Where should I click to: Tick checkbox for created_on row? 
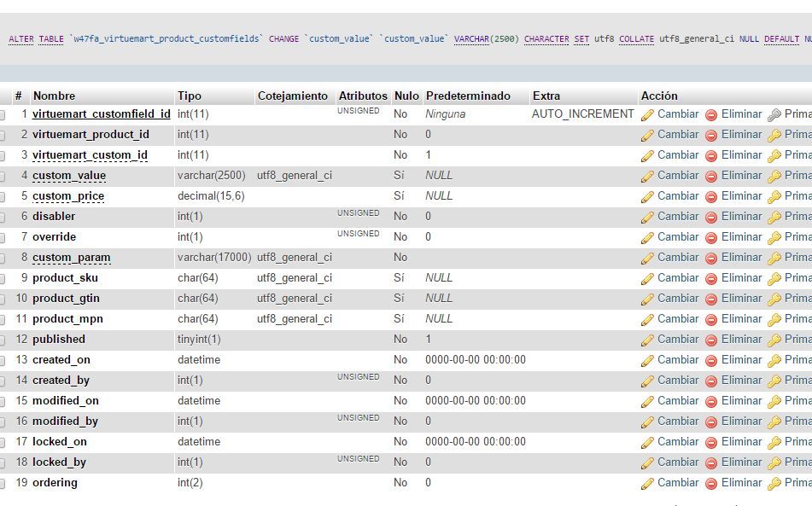point(2,361)
